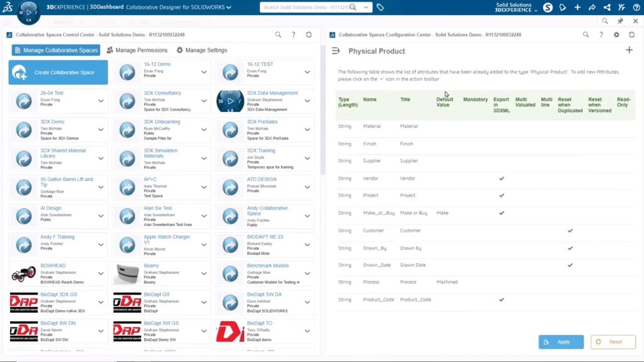Viewport: 644px width, 362px height.
Task: Expand the BioDapt GS space chevron
Action: pyautogui.click(x=204, y=302)
